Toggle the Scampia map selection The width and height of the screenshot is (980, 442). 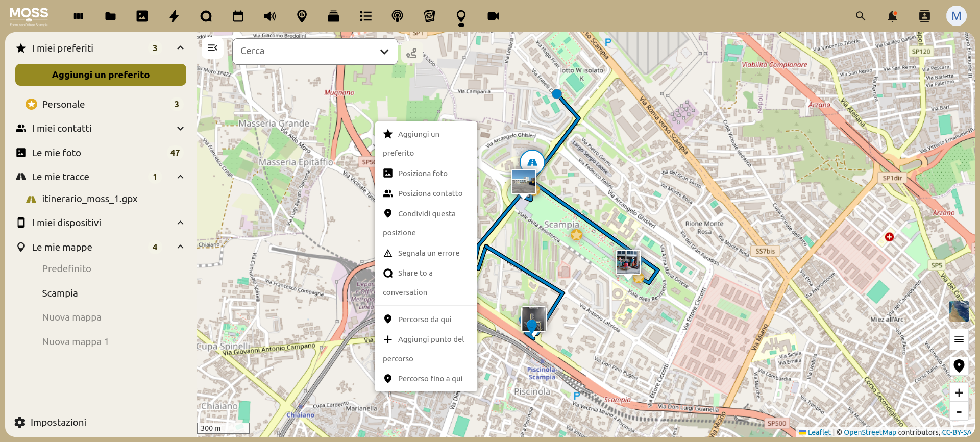point(60,293)
